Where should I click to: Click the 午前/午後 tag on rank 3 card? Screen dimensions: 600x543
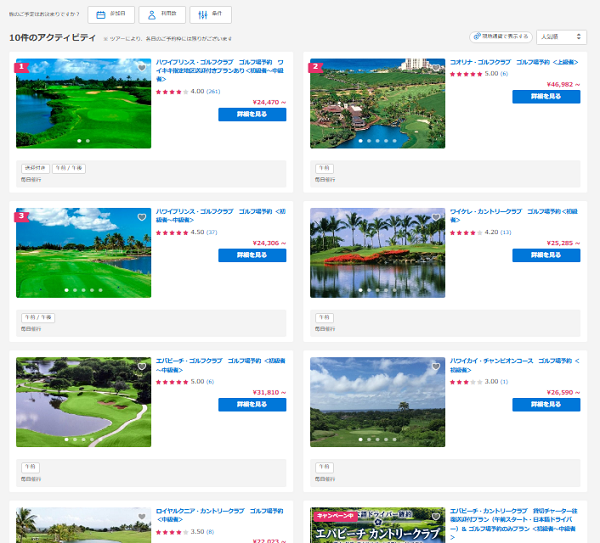click(38, 318)
